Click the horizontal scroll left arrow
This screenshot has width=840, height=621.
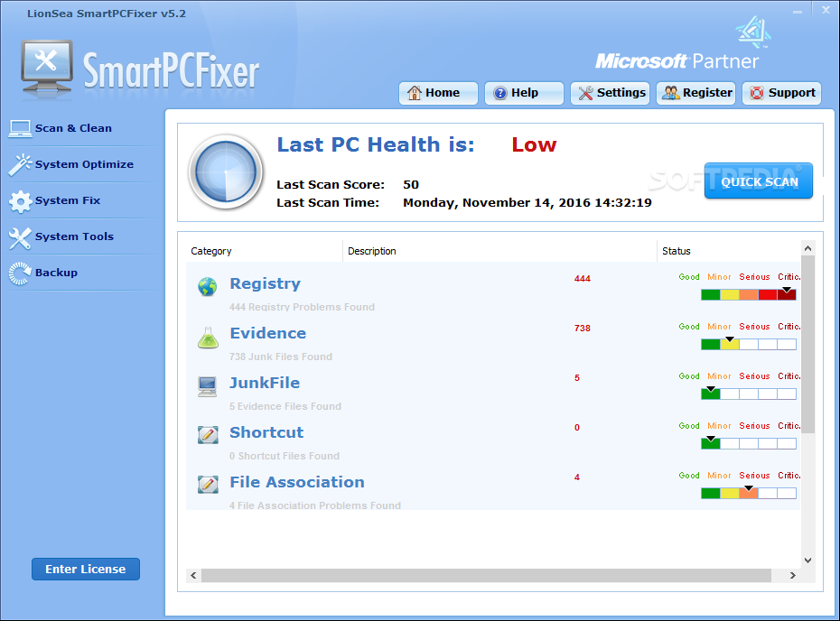(193, 576)
